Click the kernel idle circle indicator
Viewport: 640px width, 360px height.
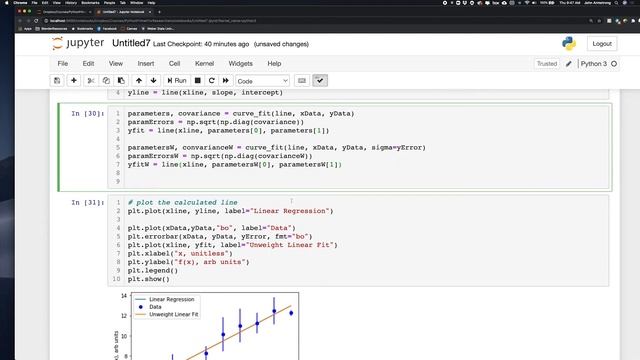click(614, 64)
